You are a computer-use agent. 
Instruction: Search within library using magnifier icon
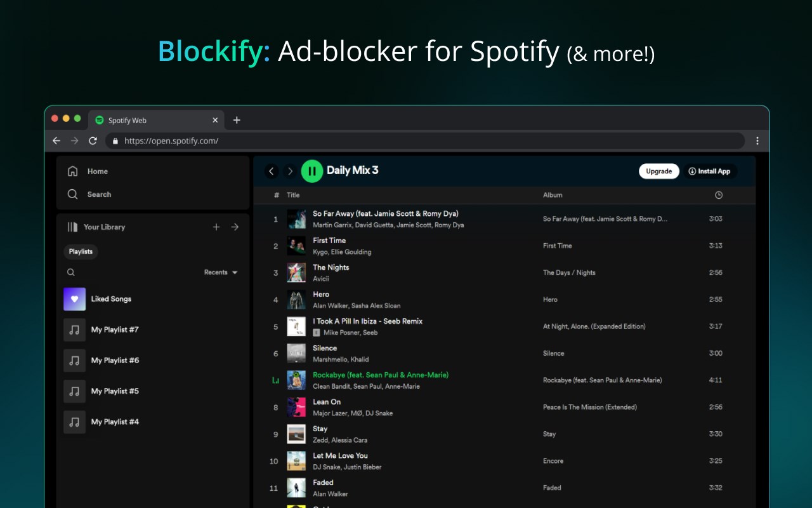pyautogui.click(x=71, y=272)
